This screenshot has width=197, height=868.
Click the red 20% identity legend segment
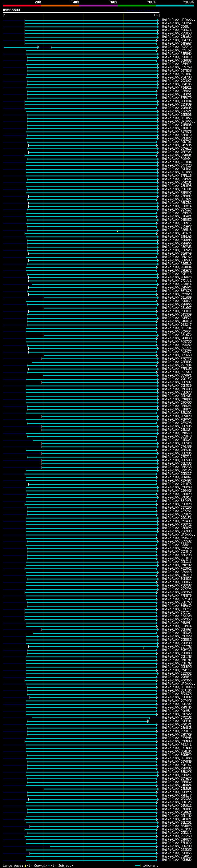click(x=22, y=6)
